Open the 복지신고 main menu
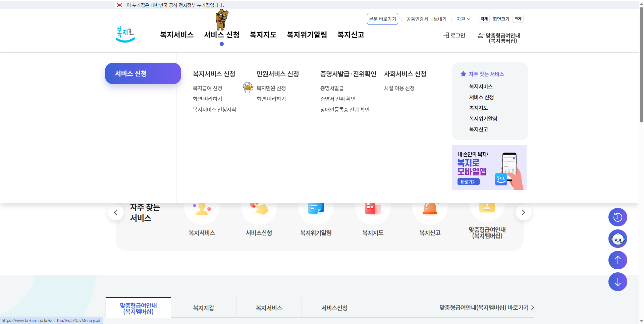Image resolution: width=644 pixels, height=324 pixels. coord(351,35)
